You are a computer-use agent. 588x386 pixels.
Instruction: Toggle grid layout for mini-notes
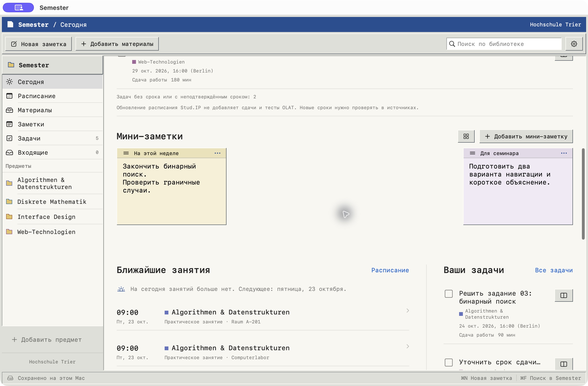point(466,136)
